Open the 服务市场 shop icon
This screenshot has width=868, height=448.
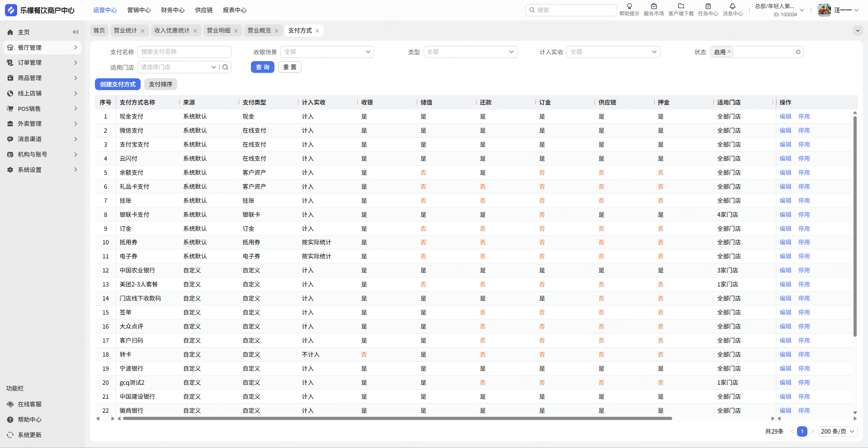click(654, 6)
